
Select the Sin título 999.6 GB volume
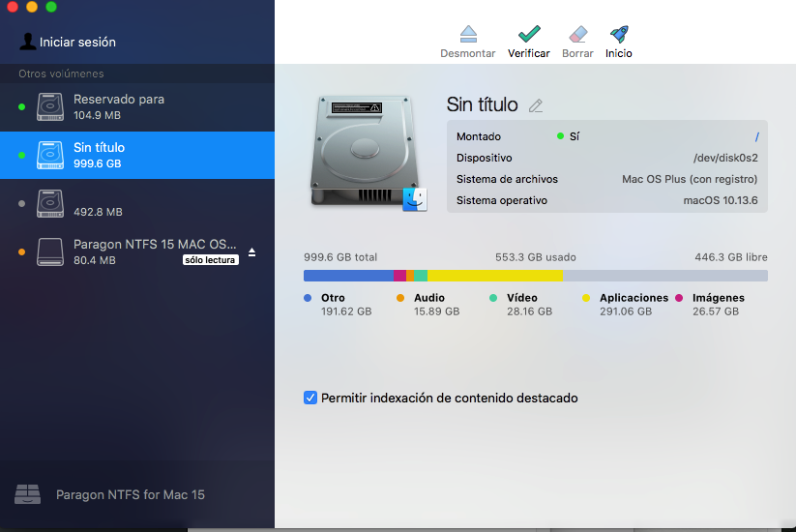(x=137, y=155)
